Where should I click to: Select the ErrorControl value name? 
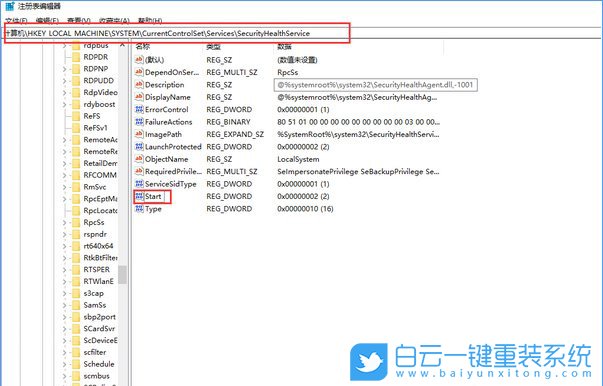pos(167,110)
